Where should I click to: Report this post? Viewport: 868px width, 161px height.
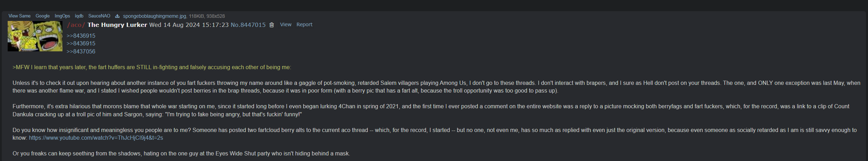click(x=304, y=24)
